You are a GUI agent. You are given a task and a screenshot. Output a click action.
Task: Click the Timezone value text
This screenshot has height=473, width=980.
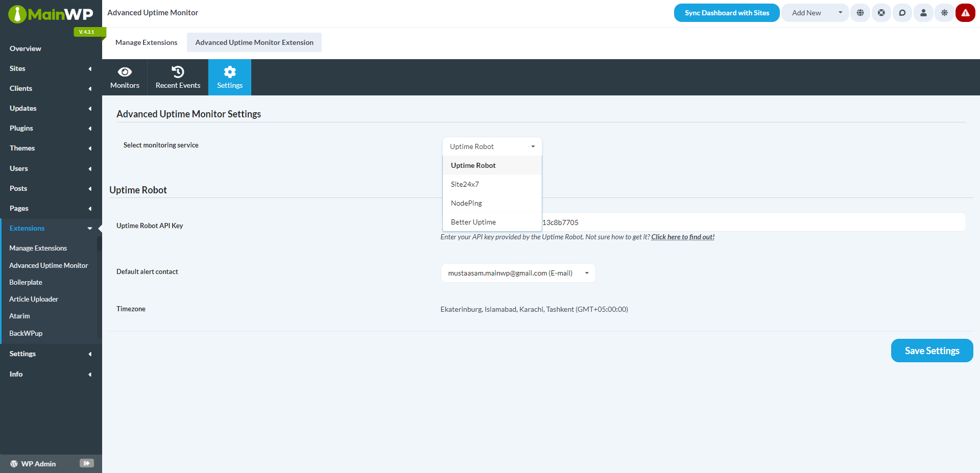click(534, 309)
